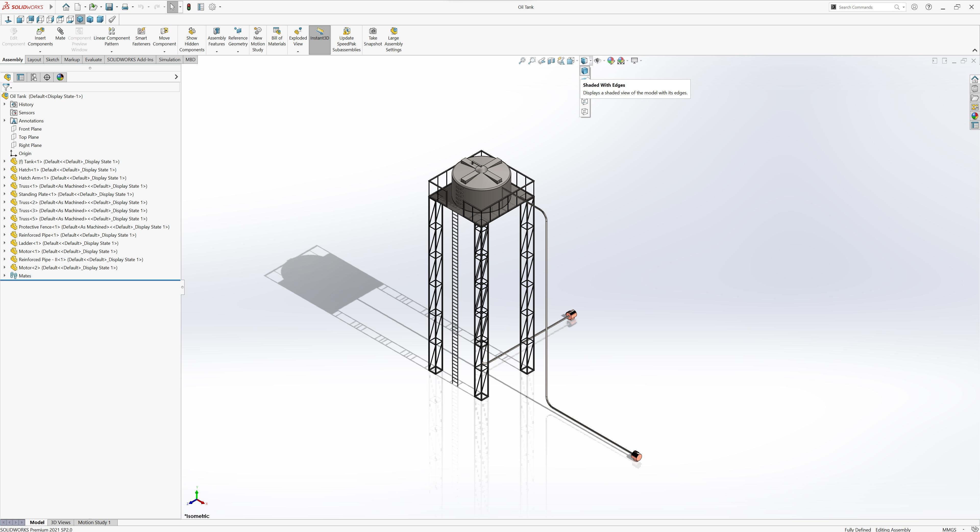Click the Take Snapshot tool

click(372, 37)
